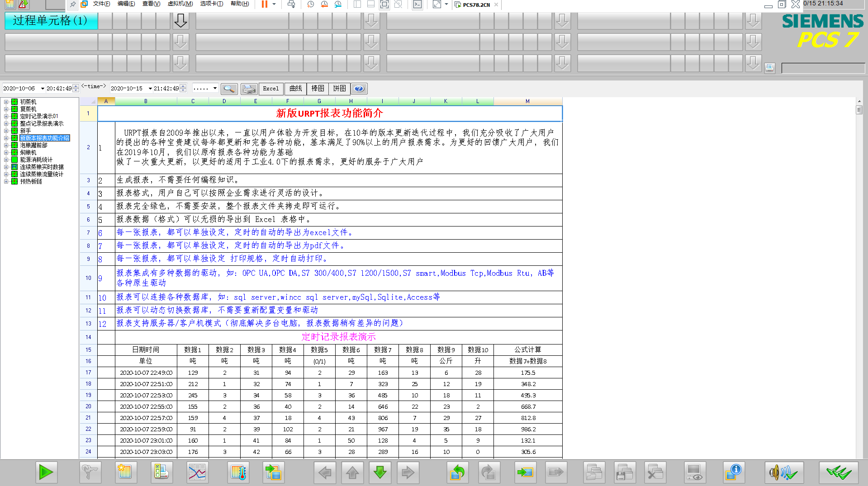Open the end date 2020-10-15 dropdown

click(x=150, y=89)
